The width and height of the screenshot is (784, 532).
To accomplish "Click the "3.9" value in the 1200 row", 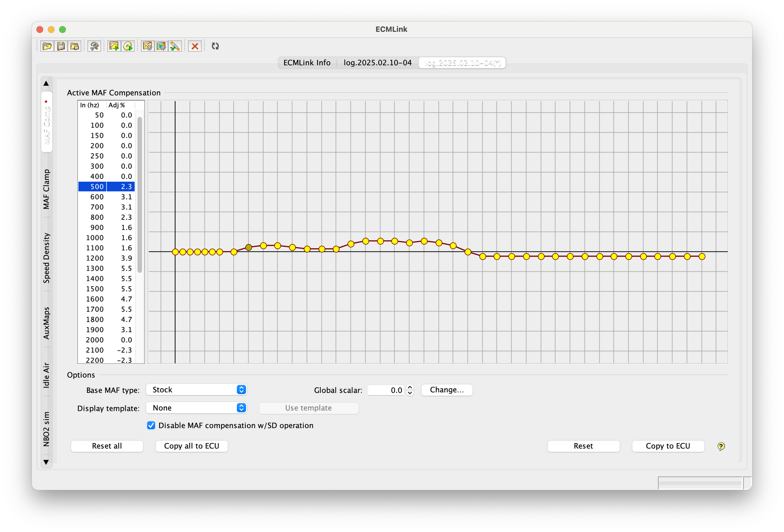I will point(121,258).
